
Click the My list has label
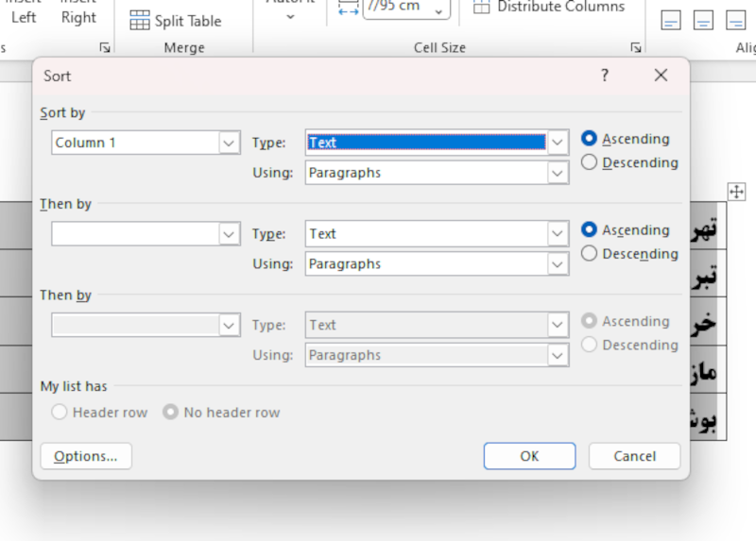(74, 386)
